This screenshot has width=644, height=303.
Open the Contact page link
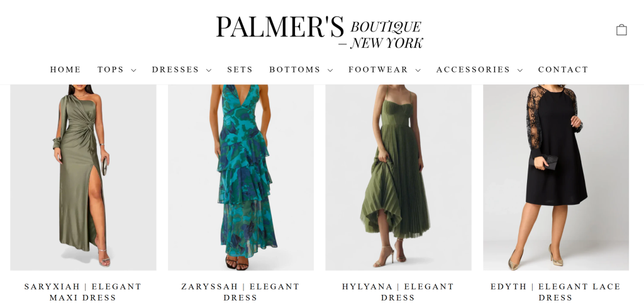[x=563, y=69]
